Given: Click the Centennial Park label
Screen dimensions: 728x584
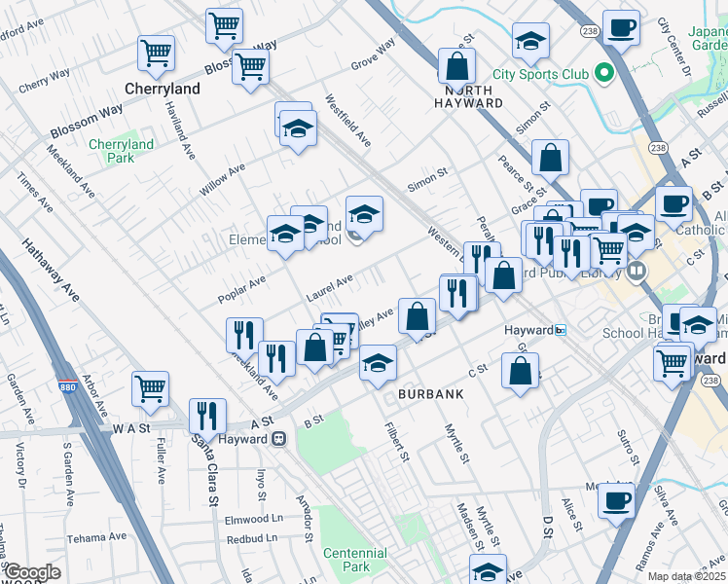Looking at the screenshot, I should [x=355, y=560].
